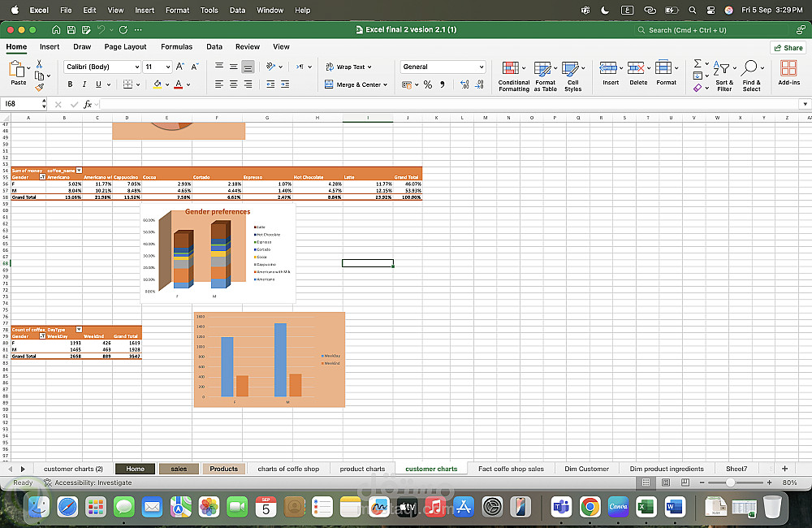812x528 pixels.
Task: Align text left
Action: click(x=219, y=84)
